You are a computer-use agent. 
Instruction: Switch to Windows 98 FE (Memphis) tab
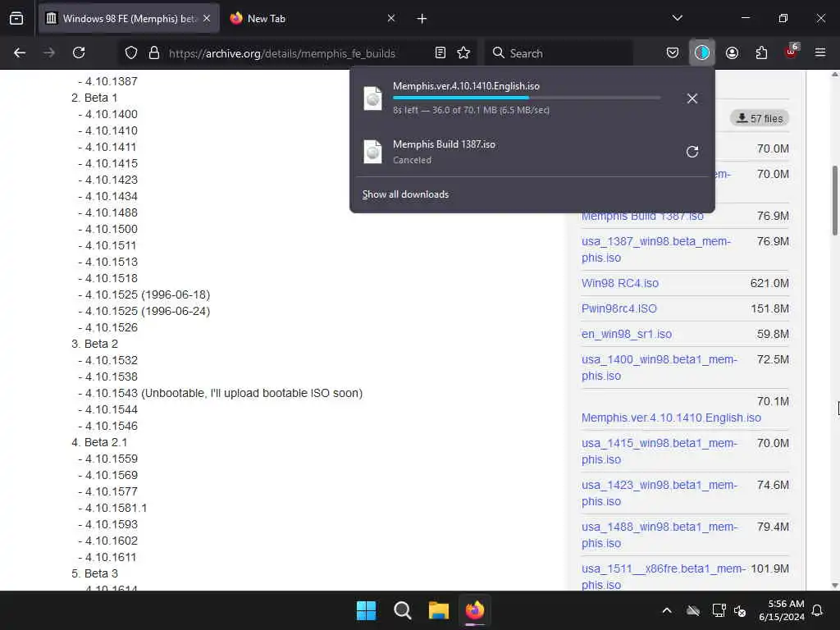(129, 19)
